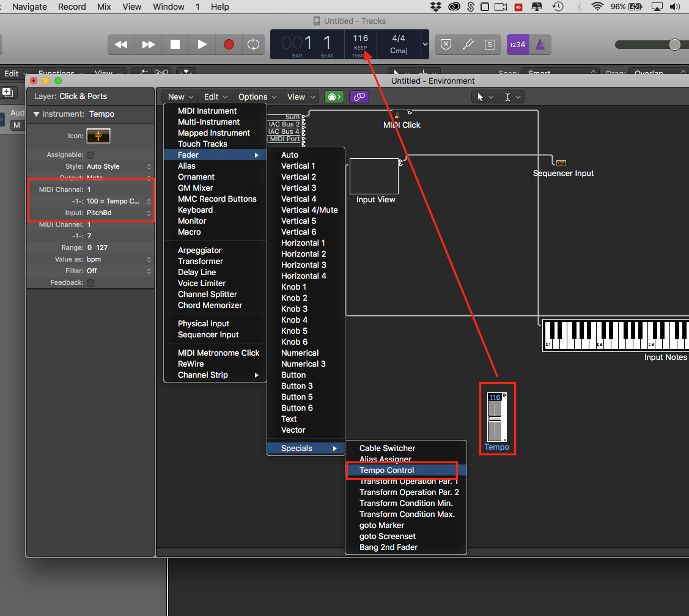Select the Sequencer Input object icon
The height and width of the screenshot is (616, 689).
pos(561,163)
